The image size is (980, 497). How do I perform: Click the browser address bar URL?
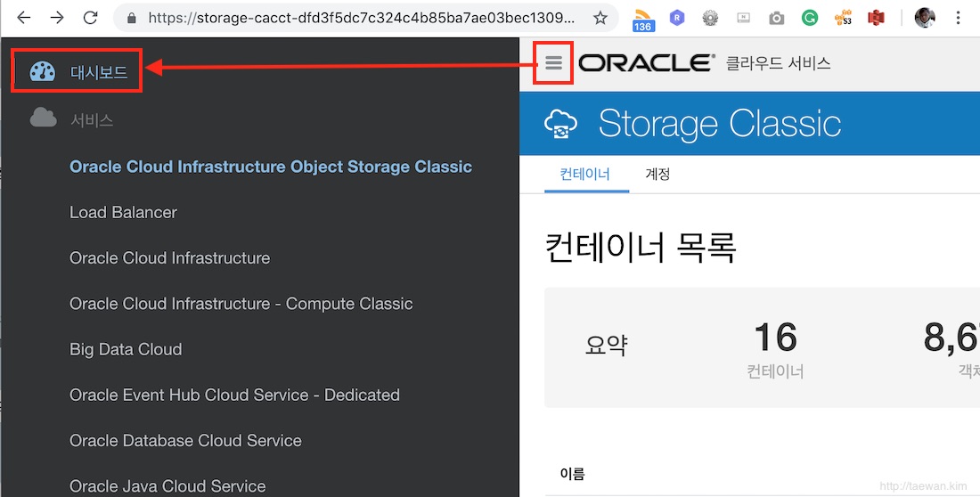coord(361,18)
